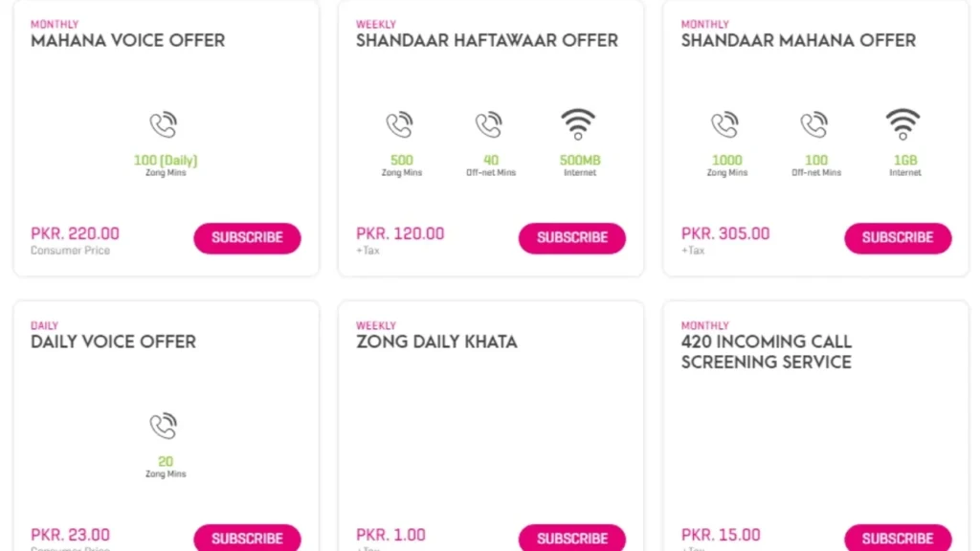980x551 pixels.
Task: Click Off-net Mins phone icon in Shandaar Mahana
Action: pos(814,125)
